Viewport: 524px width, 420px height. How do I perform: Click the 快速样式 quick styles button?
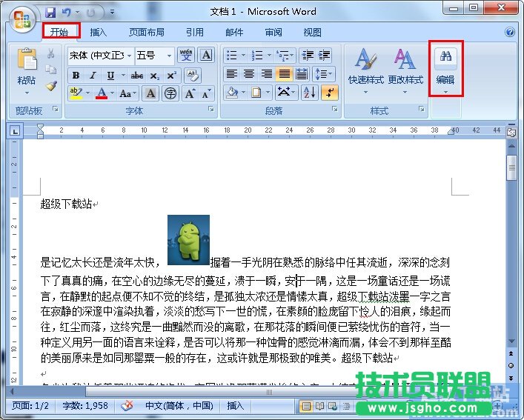(x=365, y=68)
